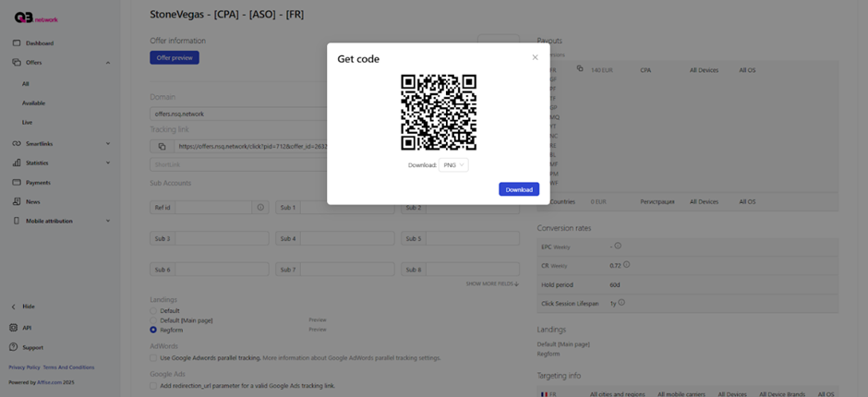Click the Sub 1 input field
The image size is (868, 397).
click(x=347, y=208)
